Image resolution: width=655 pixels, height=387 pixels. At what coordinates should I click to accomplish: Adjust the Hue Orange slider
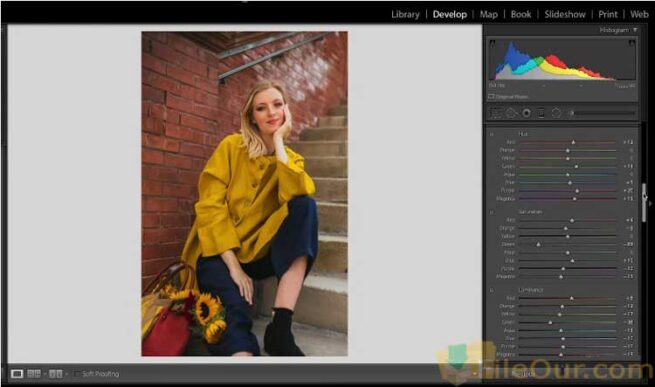coord(568,150)
